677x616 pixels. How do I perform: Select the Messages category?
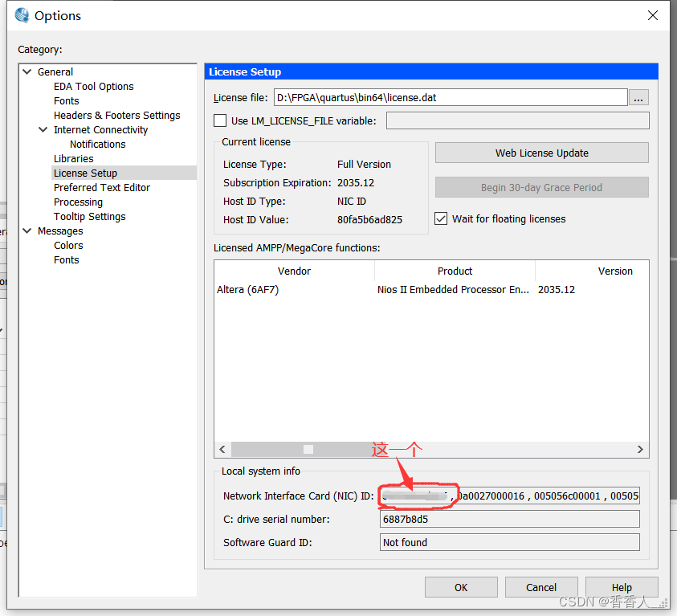click(60, 231)
